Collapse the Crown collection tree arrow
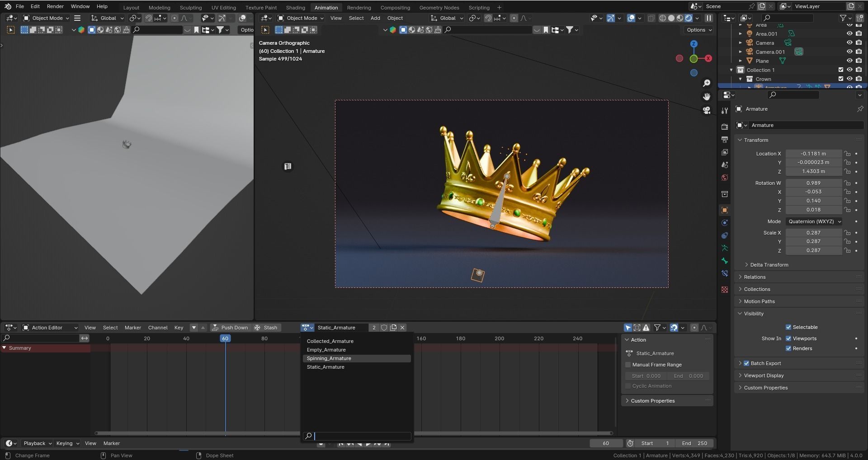The height and width of the screenshot is (460, 868). click(x=741, y=79)
